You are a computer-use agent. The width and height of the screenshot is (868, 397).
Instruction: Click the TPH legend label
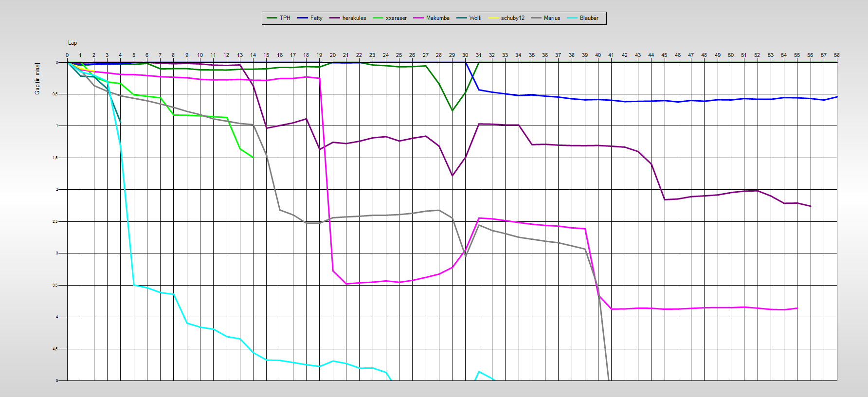pyautogui.click(x=285, y=18)
